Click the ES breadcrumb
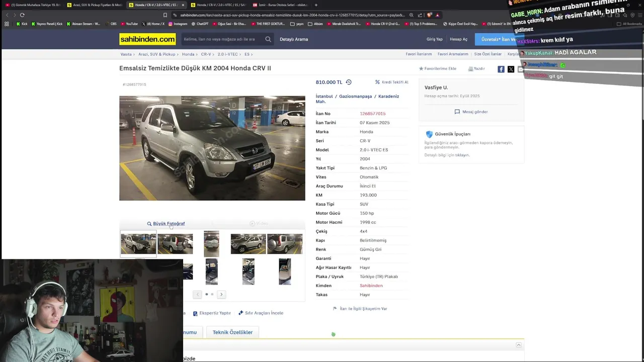 click(247, 54)
